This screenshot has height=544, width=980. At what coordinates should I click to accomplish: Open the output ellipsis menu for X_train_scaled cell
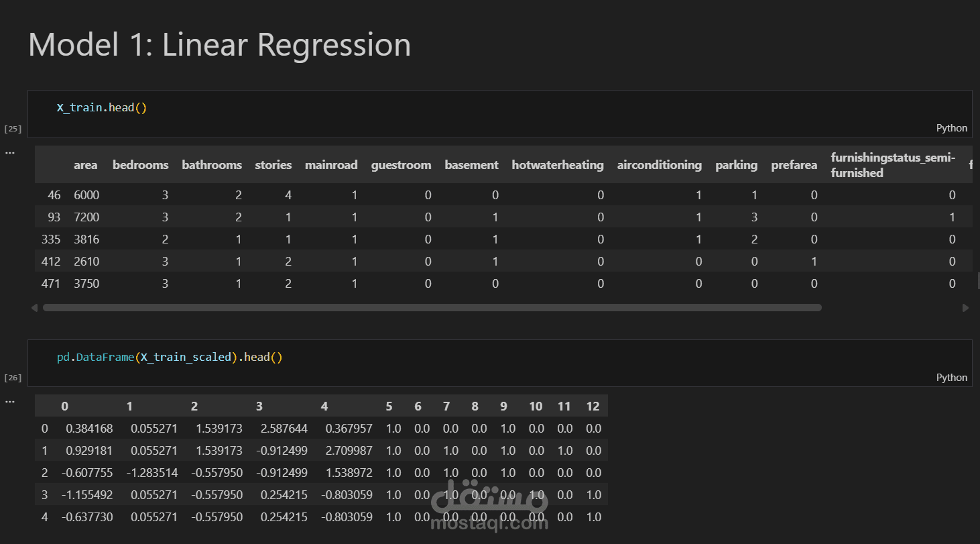pos(9,401)
